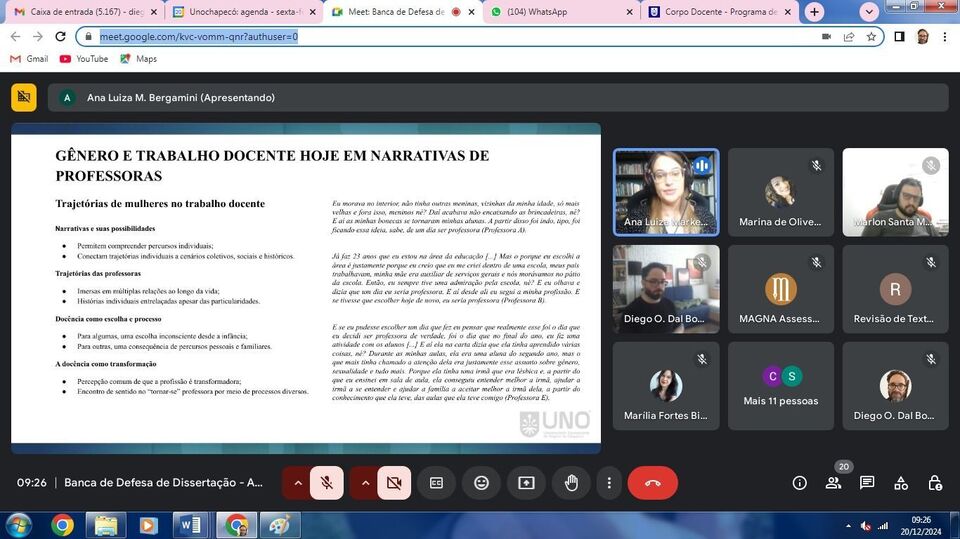Image resolution: width=960 pixels, height=539 pixels.
Task: Click the 'Mais 11 pessoas' participants tile
Action: [x=780, y=386]
